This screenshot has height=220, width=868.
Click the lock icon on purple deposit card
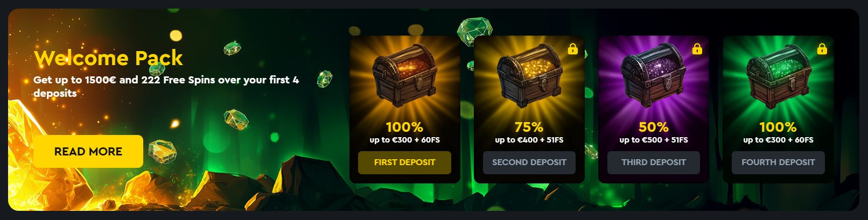point(697,49)
